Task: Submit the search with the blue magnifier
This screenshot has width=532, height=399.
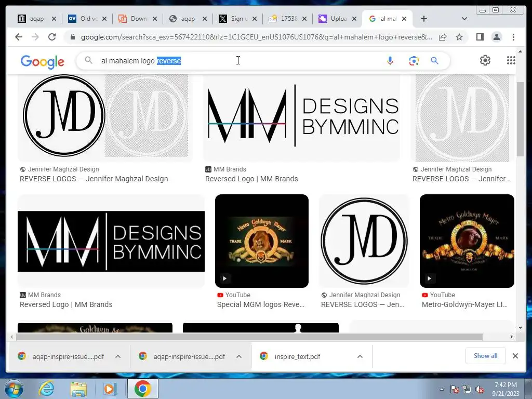Action: pyautogui.click(x=435, y=61)
